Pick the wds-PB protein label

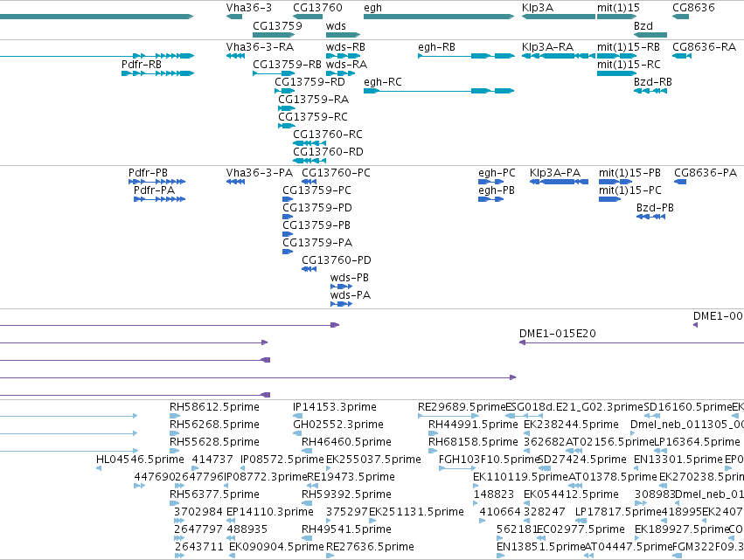pos(350,278)
